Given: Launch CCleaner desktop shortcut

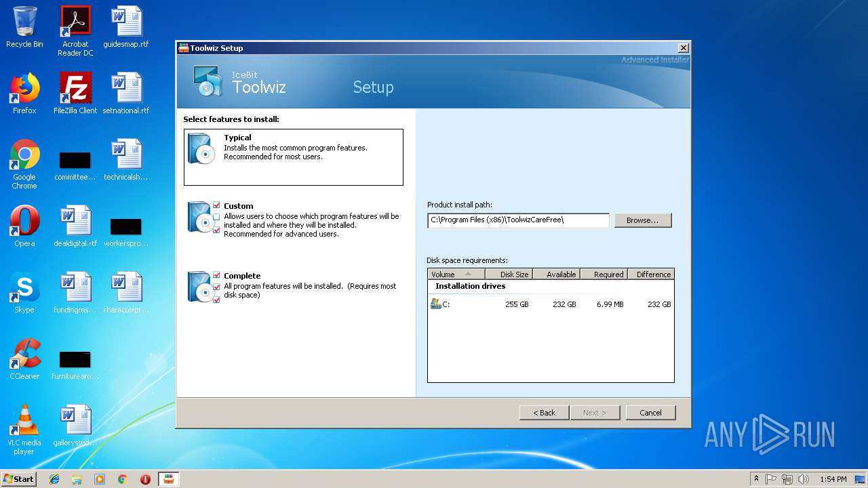Looking at the screenshot, I should click(24, 359).
